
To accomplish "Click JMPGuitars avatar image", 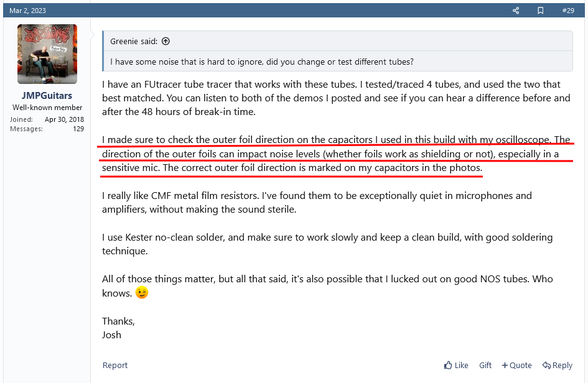I will [x=47, y=54].
